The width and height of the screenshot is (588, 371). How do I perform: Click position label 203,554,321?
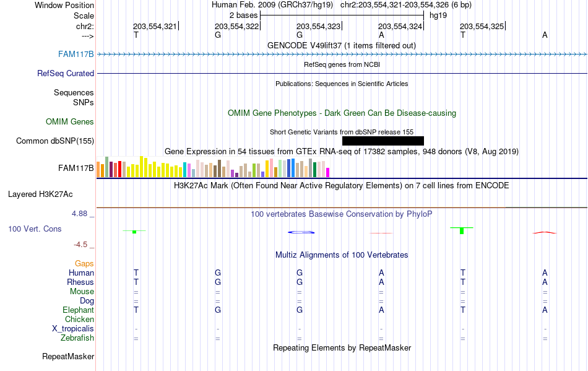pos(155,26)
